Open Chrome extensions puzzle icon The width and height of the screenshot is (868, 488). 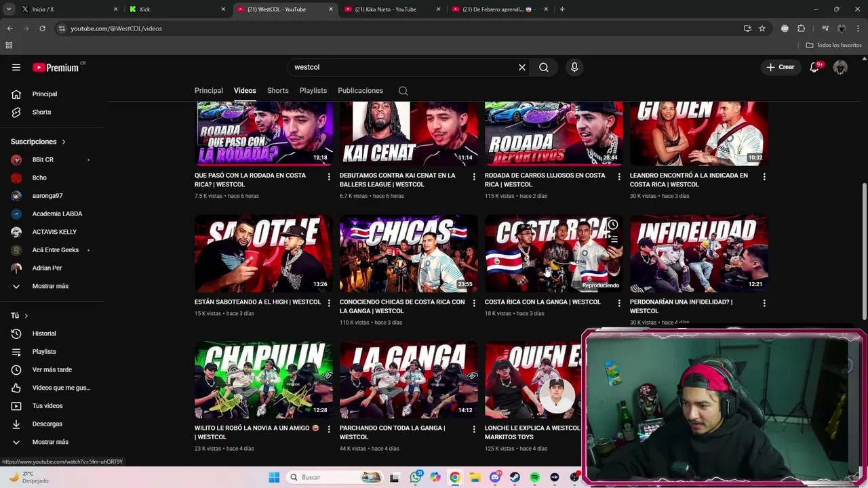click(x=802, y=28)
